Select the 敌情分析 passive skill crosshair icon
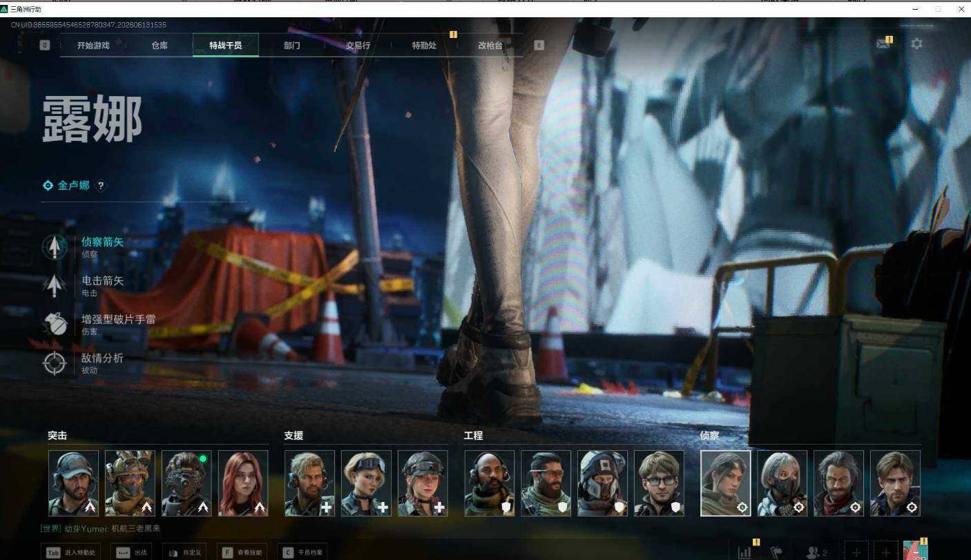 (55, 363)
